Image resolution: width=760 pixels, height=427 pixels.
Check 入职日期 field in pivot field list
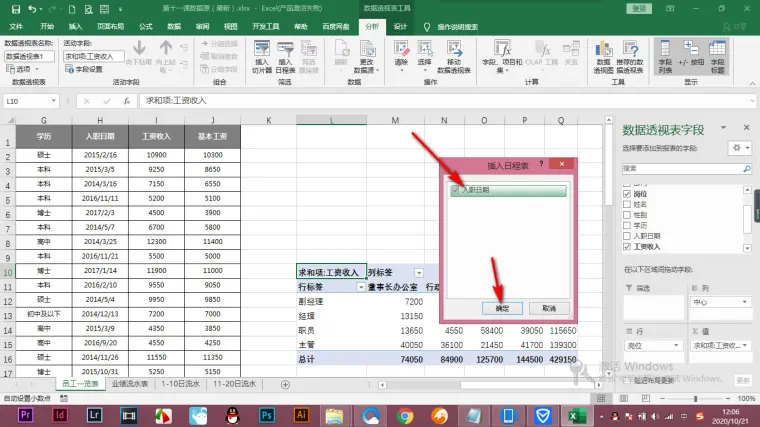coord(627,236)
